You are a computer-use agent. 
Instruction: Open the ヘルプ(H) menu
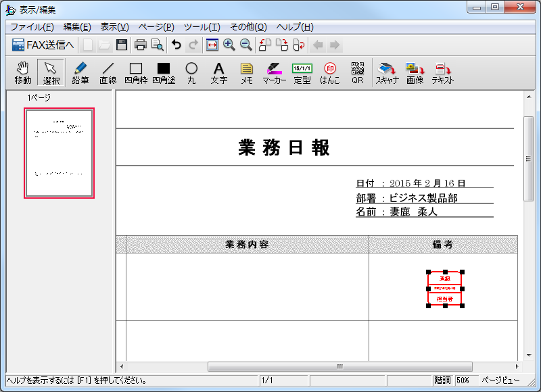[x=295, y=27]
